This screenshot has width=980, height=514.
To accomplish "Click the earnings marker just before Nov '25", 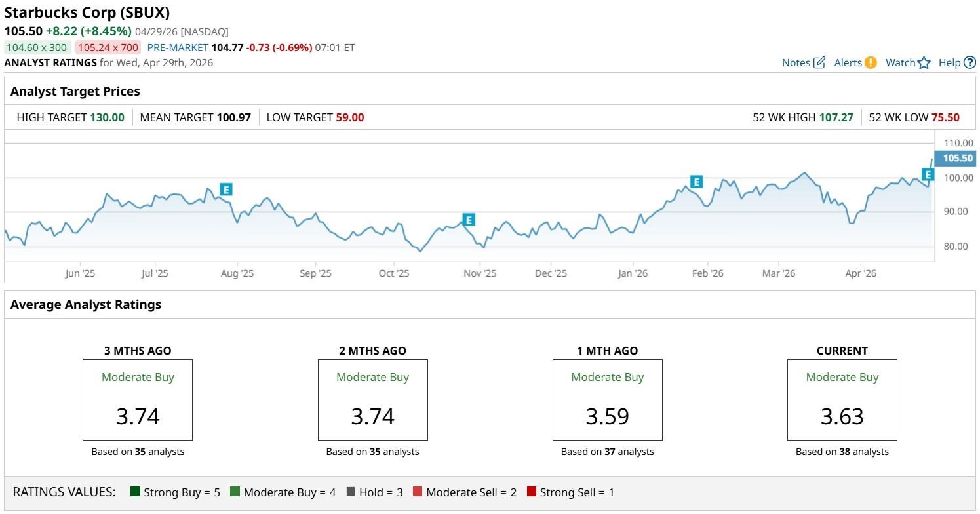I will tap(468, 220).
